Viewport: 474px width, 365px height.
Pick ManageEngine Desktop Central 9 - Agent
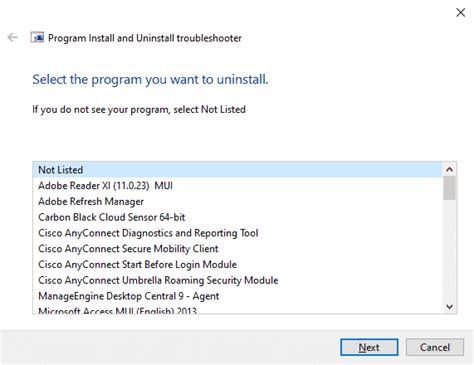[237, 296]
